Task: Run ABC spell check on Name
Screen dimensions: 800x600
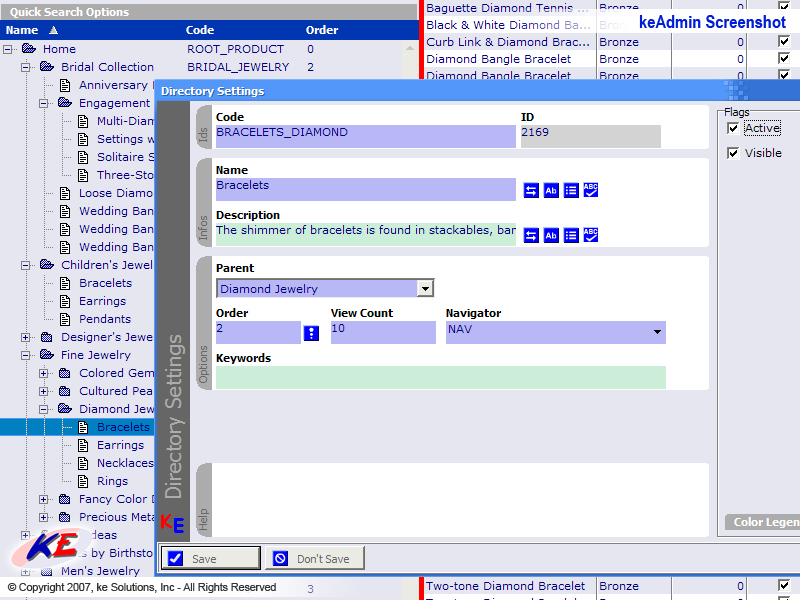Action: [591, 190]
